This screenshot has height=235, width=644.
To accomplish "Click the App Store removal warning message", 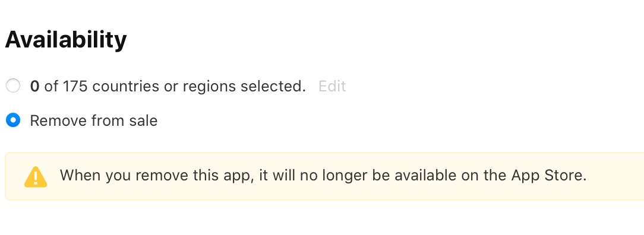I will [323, 176].
